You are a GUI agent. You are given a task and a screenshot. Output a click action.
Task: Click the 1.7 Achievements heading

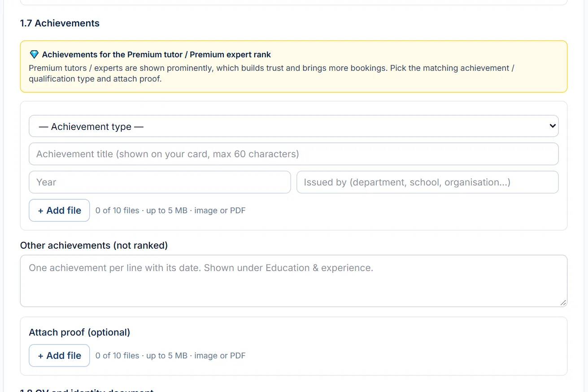click(x=60, y=23)
